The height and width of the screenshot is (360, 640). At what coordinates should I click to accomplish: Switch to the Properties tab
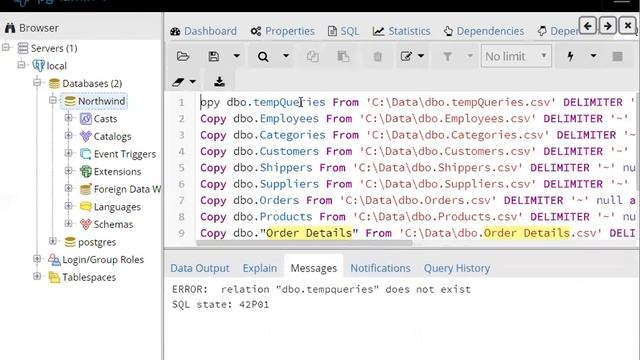(x=283, y=31)
